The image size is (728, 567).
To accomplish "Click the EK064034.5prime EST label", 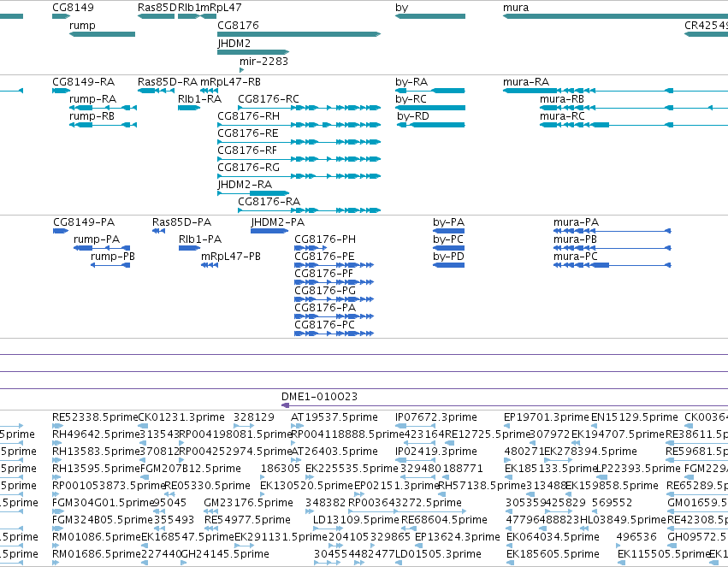I will click(553, 537).
